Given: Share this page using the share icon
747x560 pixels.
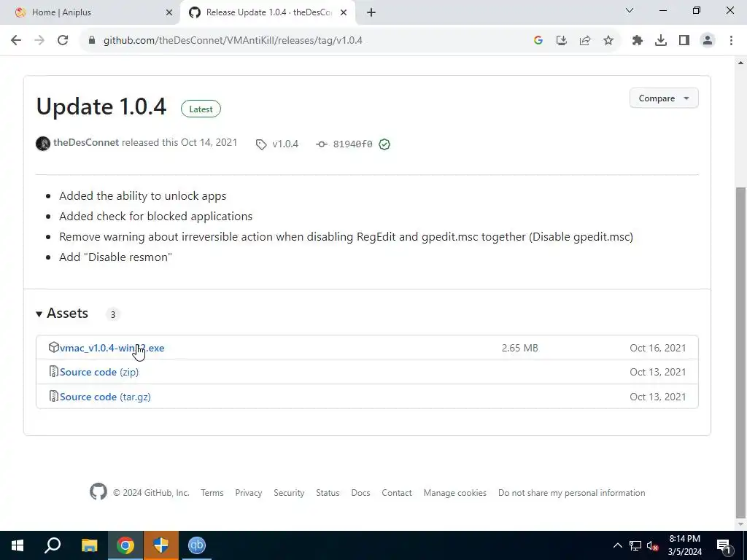Looking at the screenshot, I should click(585, 41).
